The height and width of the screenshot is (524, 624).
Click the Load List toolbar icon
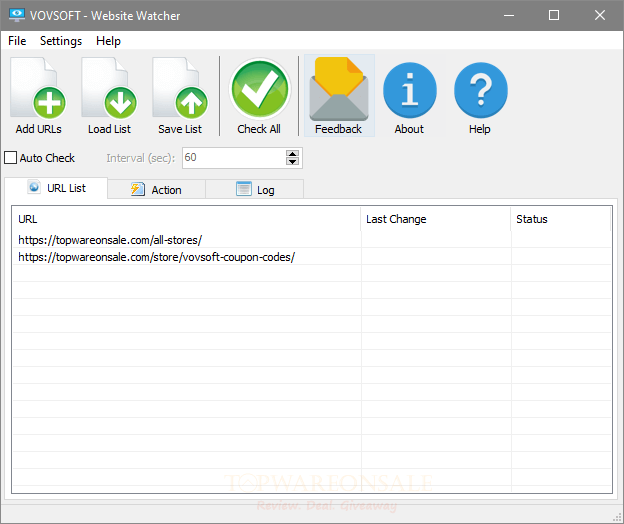click(x=109, y=95)
